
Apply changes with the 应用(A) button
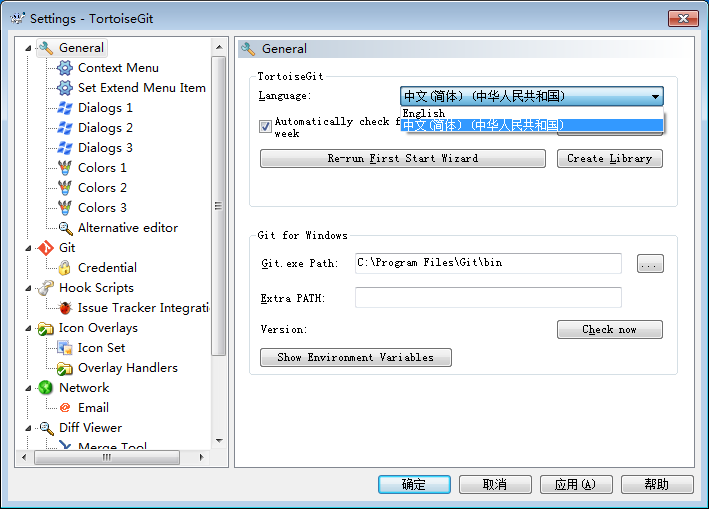576,485
